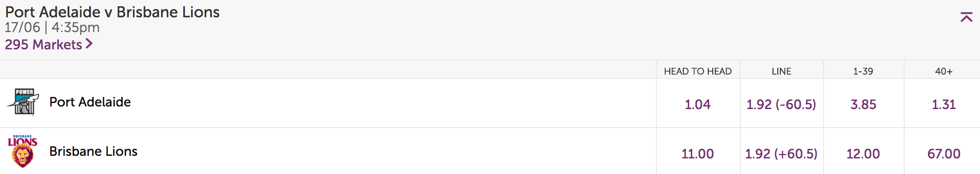Click the HEAD TO HEAD column header
Viewport: 980px width, 174px height.
click(698, 71)
